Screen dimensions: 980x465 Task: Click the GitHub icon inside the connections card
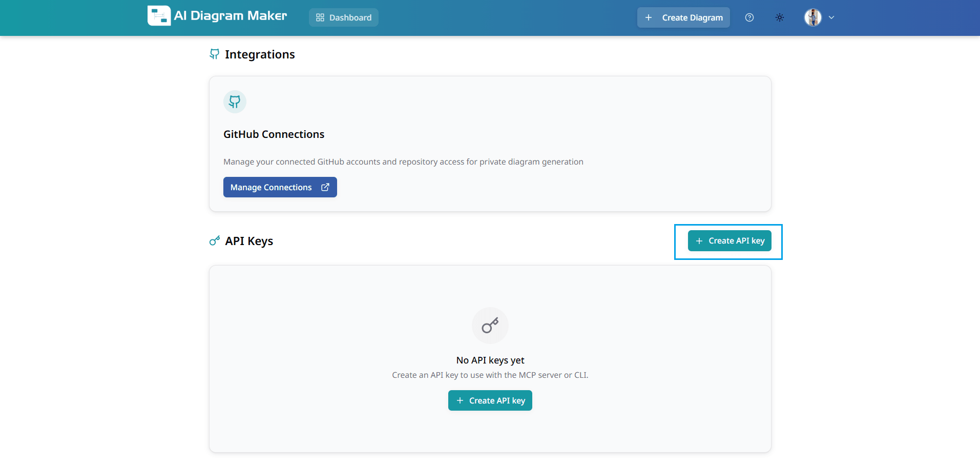coord(235,102)
